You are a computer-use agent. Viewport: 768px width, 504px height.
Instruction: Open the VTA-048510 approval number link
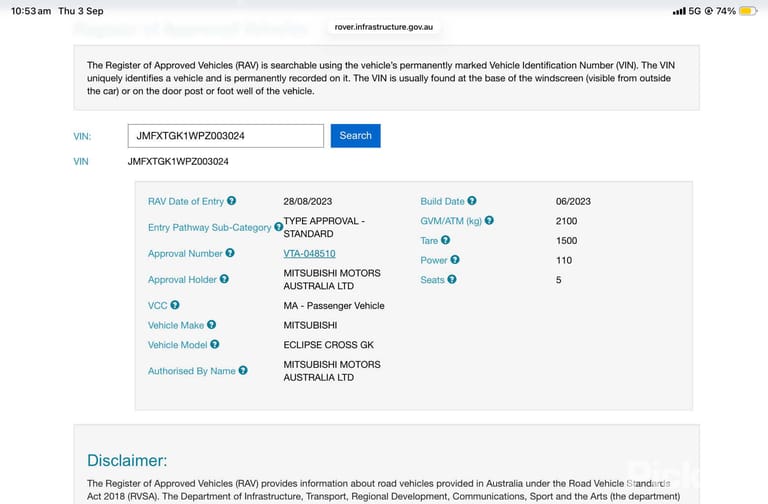[x=309, y=254]
